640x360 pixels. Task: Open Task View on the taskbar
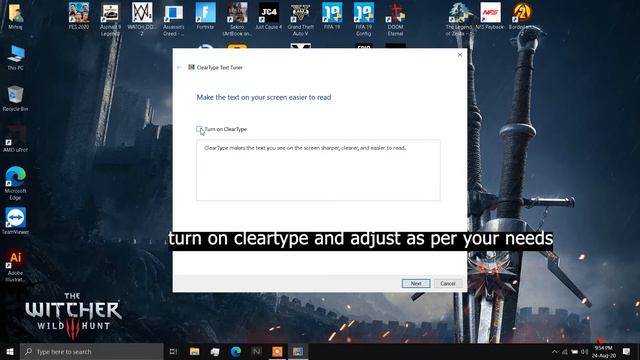173,351
